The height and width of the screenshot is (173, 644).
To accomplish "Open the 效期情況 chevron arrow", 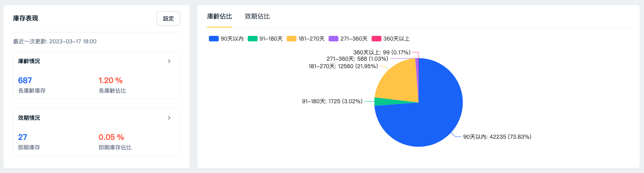I will click(x=169, y=118).
